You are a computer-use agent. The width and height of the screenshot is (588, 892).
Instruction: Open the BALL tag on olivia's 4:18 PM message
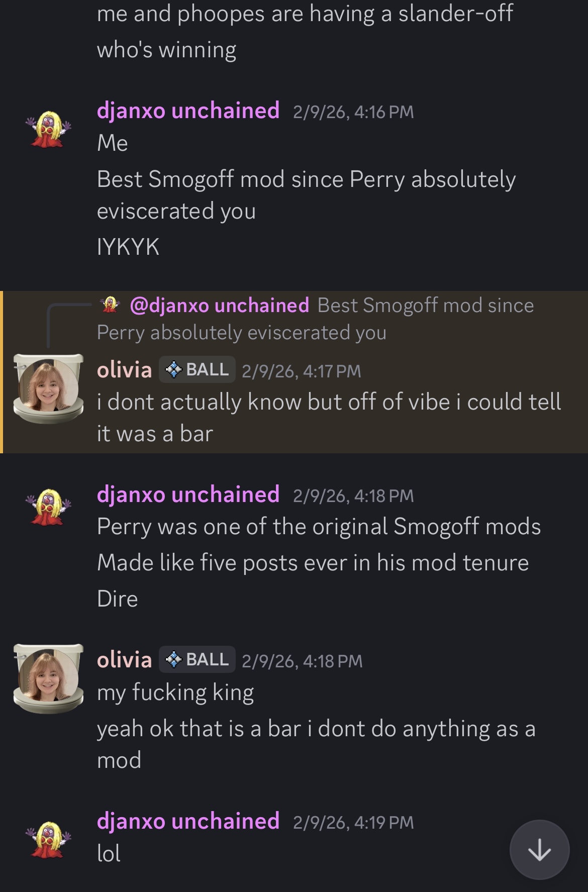[x=197, y=659]
